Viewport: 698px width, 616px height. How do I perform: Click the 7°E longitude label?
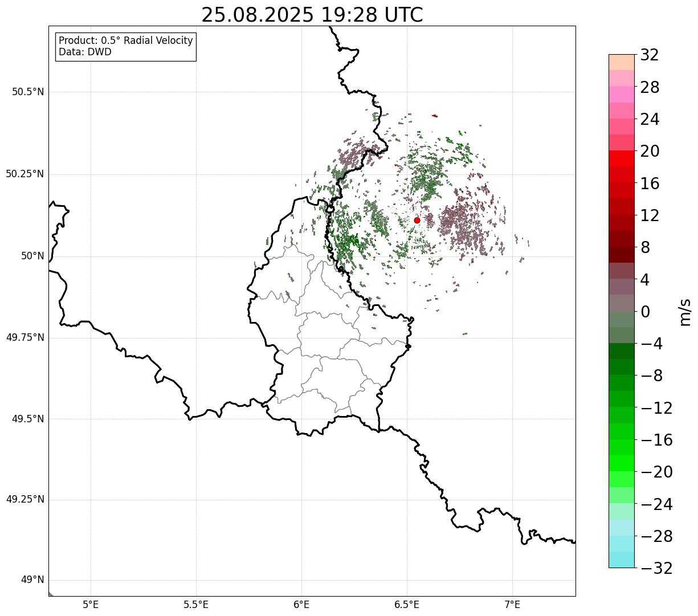coord(512,605)
